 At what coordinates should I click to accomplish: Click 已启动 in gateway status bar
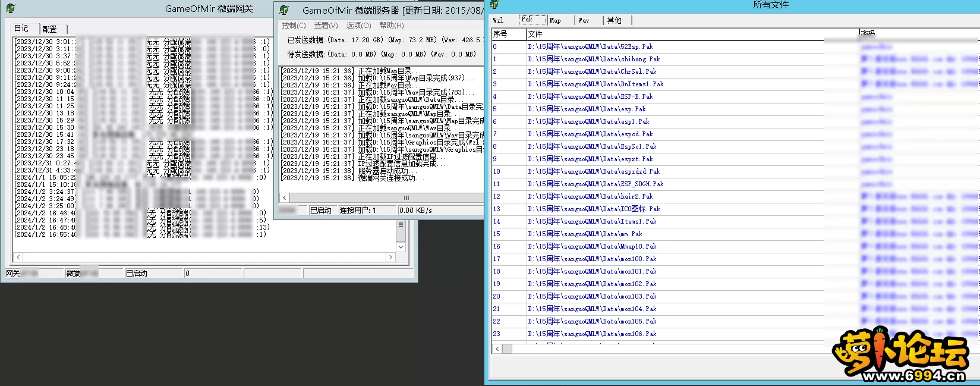pyautogui.click(x=153, y=273)
